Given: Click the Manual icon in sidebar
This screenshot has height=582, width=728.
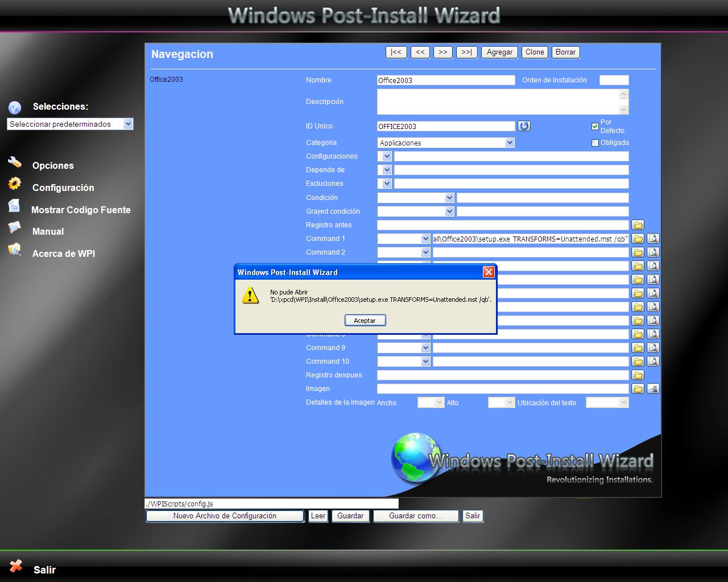Looking at the screenshot, I should [15, 228].
